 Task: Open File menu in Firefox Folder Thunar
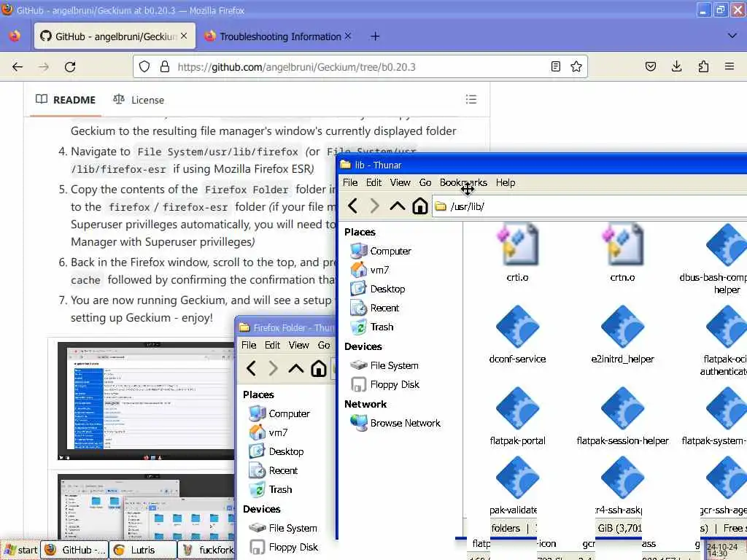(249, 345)
